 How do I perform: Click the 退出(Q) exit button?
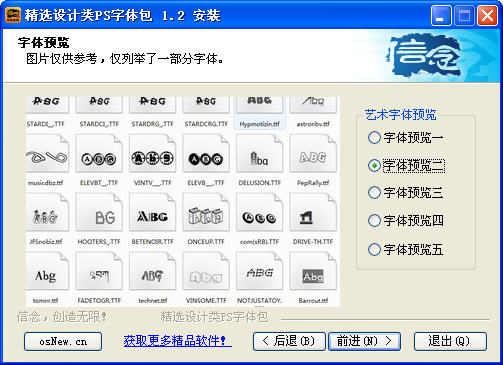450,341
